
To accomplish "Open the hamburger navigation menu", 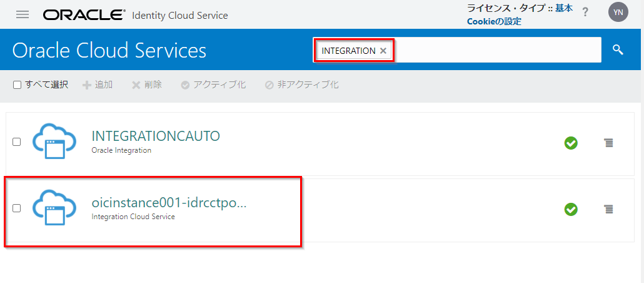I will [23, 14].
